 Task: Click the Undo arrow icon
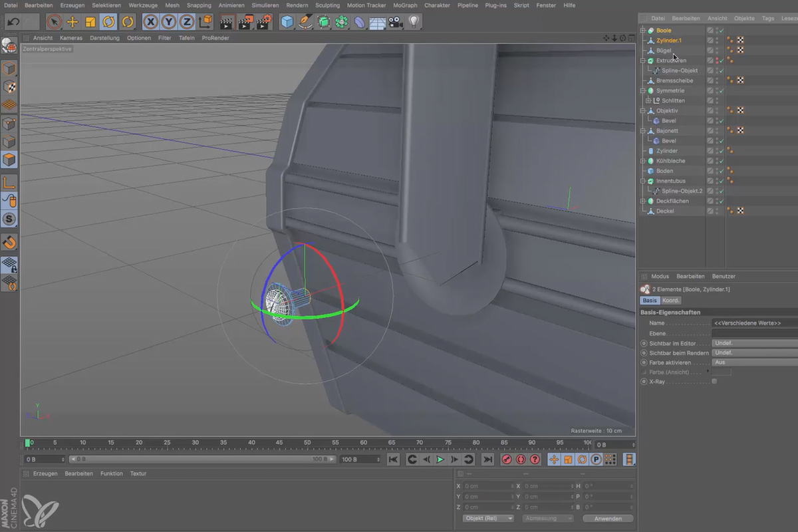[x=12, y=22]
